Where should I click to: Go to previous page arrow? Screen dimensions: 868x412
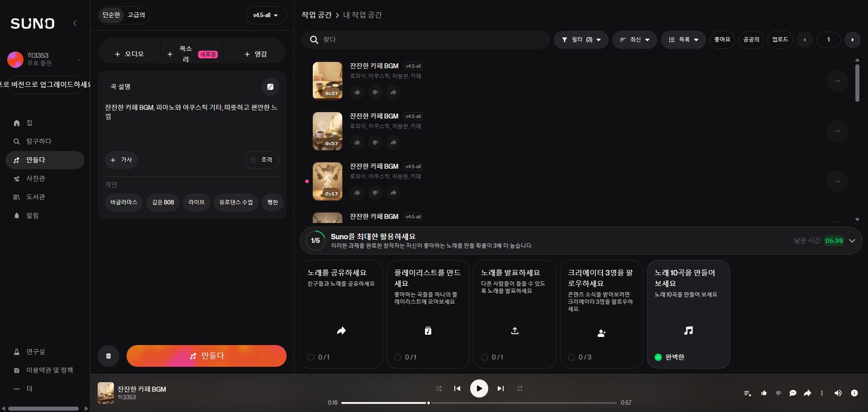pyautogui.click(x=805, y=40)
